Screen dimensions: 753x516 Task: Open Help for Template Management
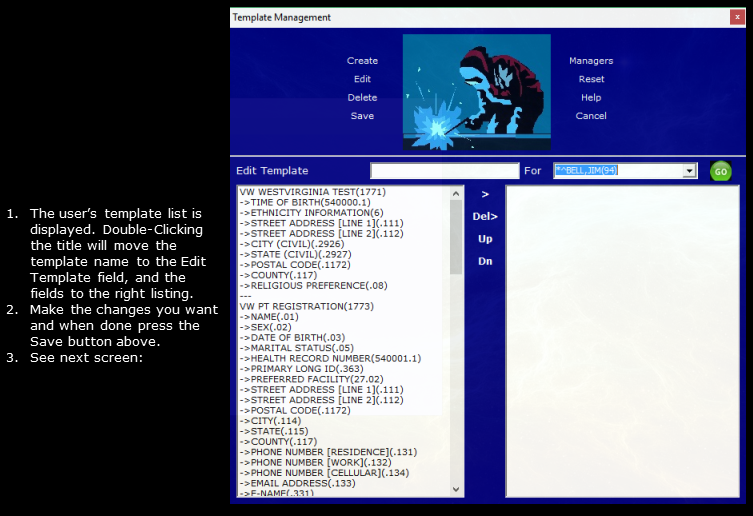point(591,98)
